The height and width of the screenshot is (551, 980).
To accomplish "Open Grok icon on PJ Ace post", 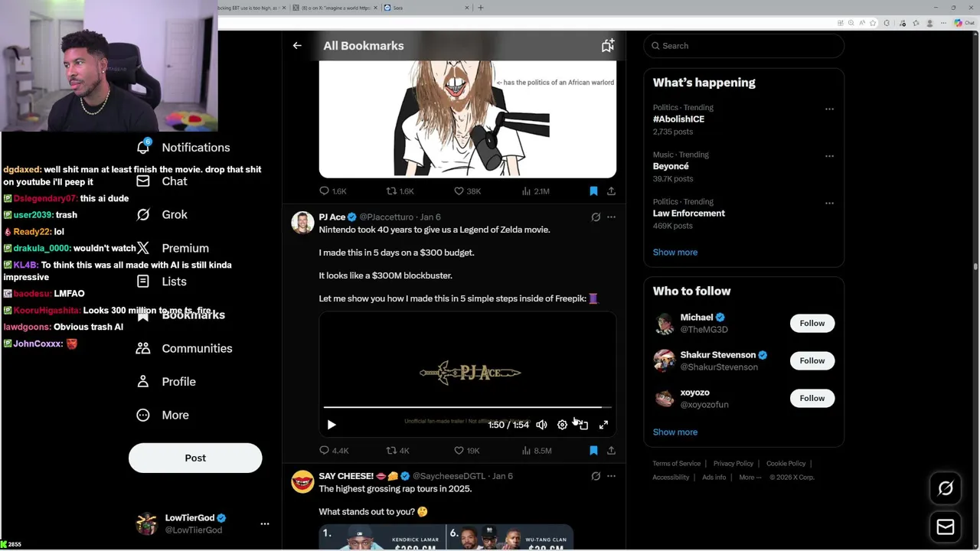I will (596, 217).
